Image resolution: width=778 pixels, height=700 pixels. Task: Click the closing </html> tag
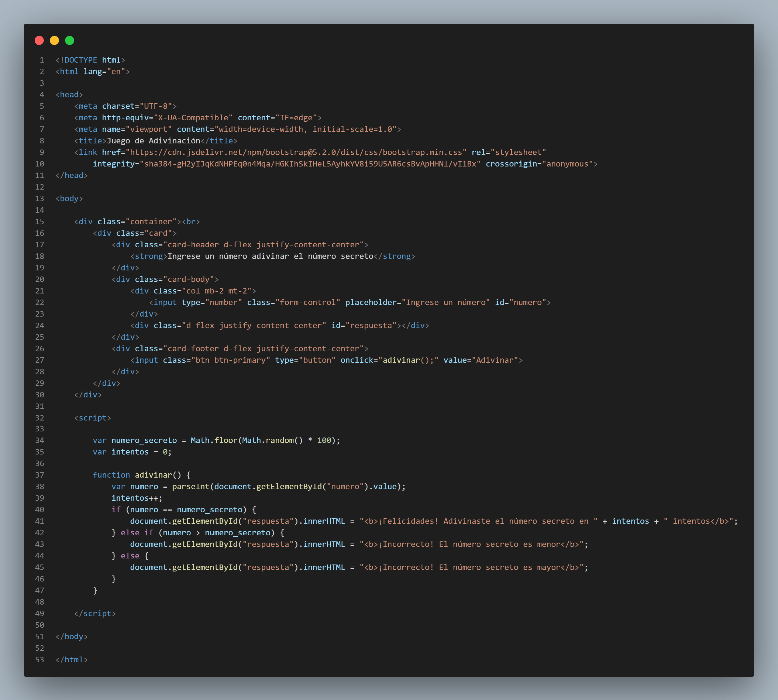pos(71,660)
